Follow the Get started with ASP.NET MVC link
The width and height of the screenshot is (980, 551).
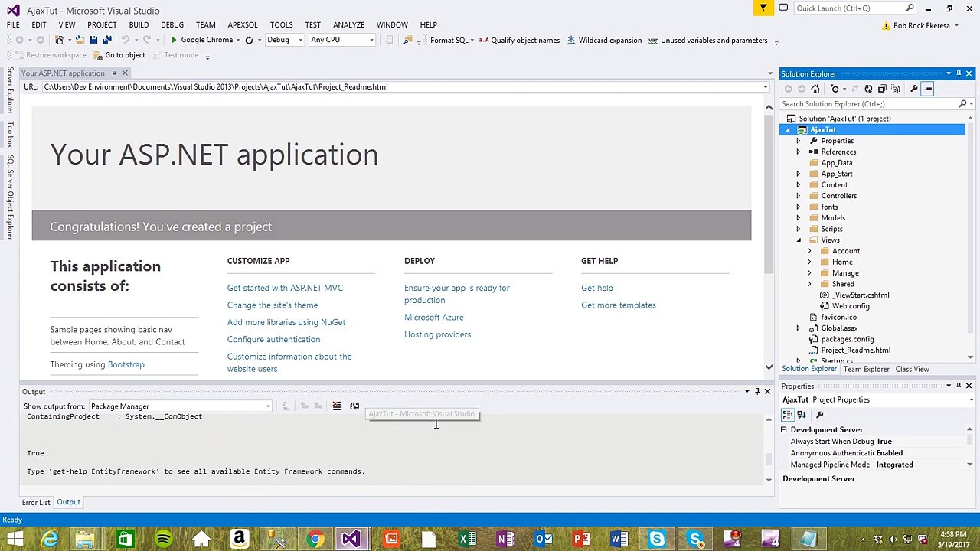[x=285, y=288]
